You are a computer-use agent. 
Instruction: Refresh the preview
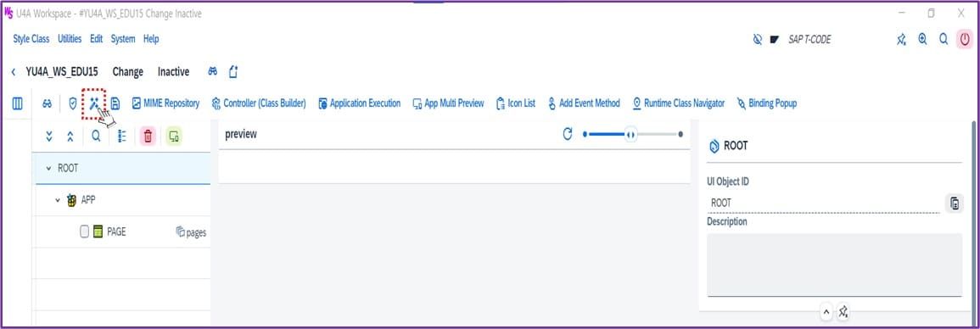click(x=568, y=134)
